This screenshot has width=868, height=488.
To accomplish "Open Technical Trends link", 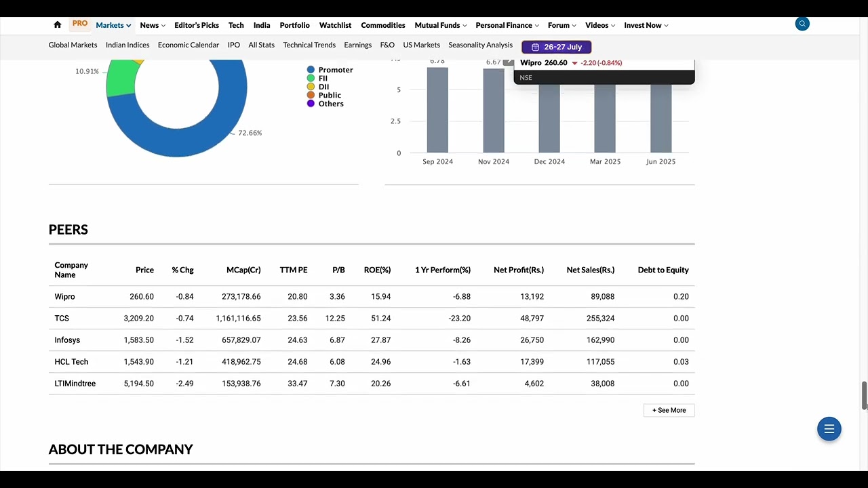I will tap(309, 45).
